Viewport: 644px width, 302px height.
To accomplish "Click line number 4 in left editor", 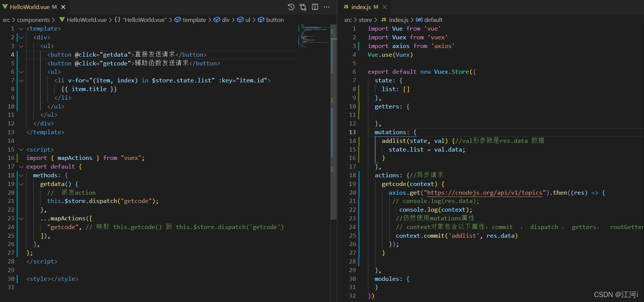I will point(12,55).
